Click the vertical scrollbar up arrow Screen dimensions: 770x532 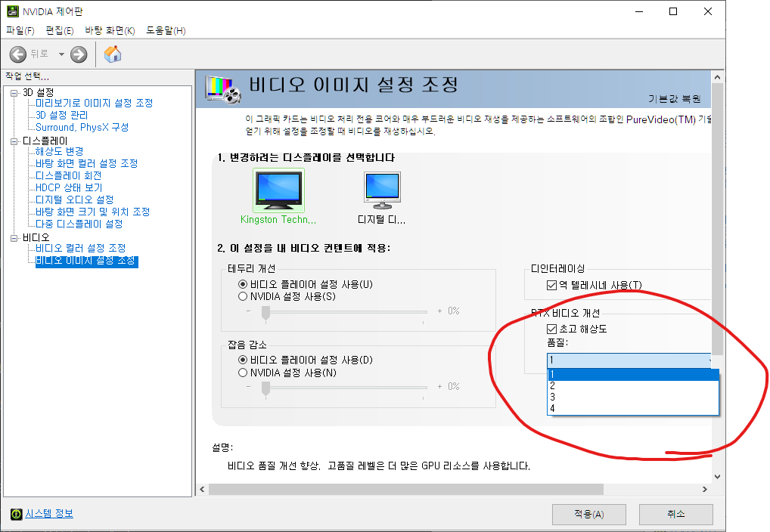click(x=718, y=77)
